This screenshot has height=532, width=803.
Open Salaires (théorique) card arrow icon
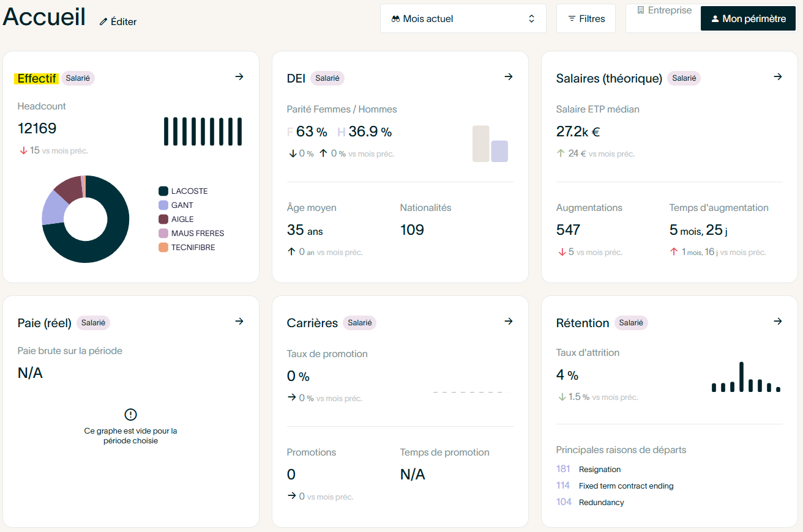777,77
